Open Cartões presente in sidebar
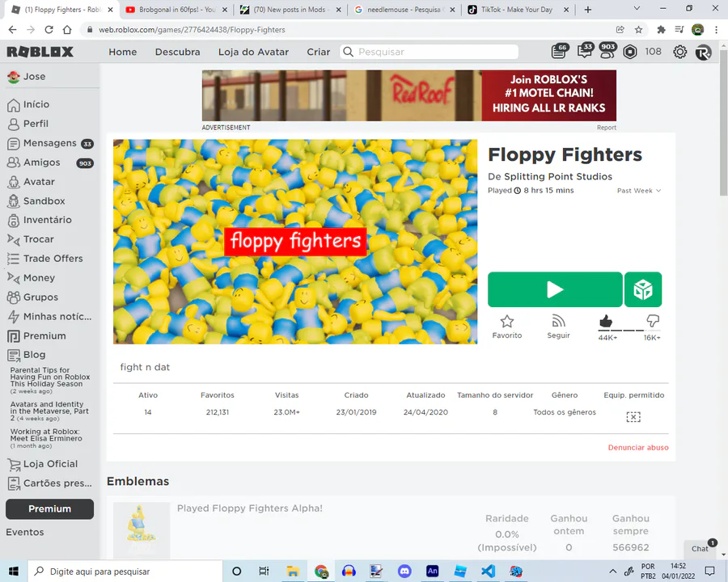 (x=49, y=483)
